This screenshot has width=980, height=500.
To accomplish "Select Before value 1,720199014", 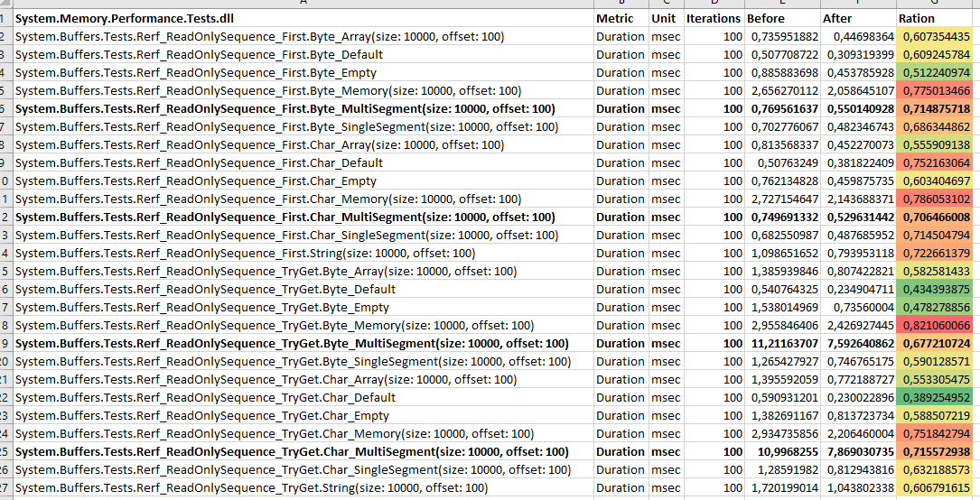I will [782, 488].
